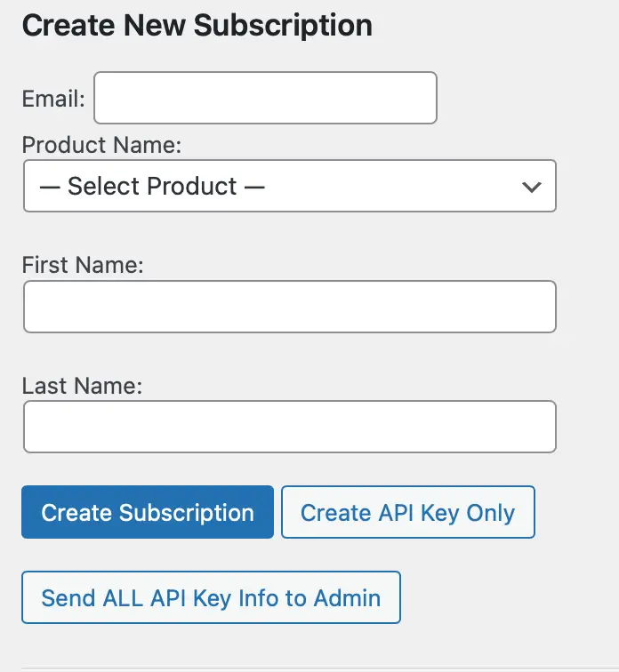Click the "Email:" field label
This screenshot has height=672, width=619.
(53, 98)
